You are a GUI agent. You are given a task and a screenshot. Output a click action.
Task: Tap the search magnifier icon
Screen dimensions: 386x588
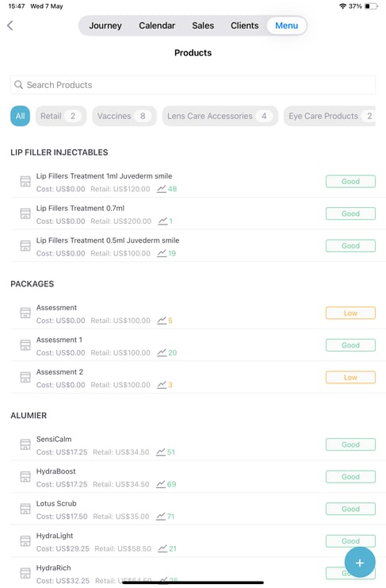tap(18, 85)
